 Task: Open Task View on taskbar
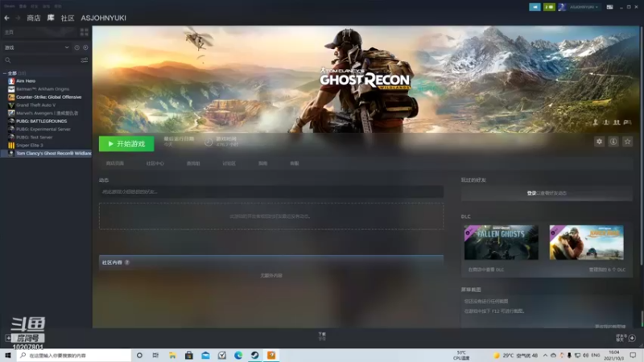(155, 356)
